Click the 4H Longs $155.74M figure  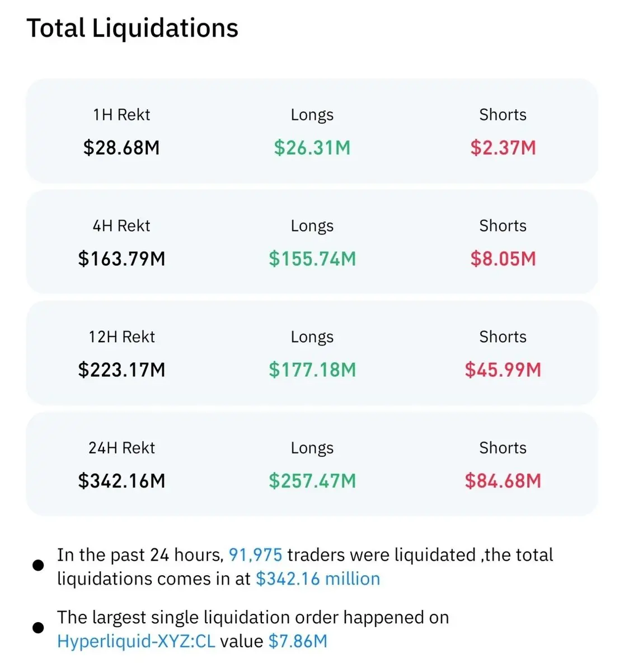pyautogui.click(x=312, y=259)
